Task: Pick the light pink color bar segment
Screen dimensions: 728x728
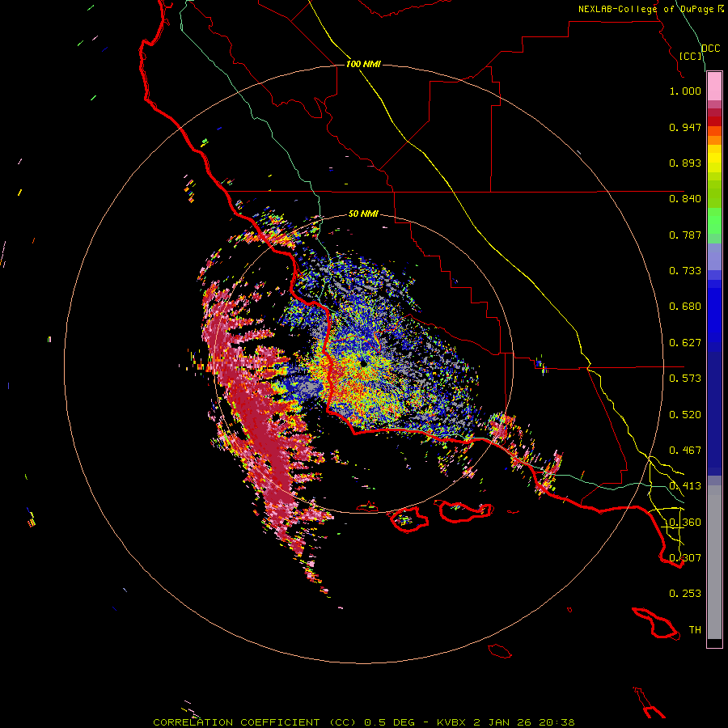Action: click(x=714, y=87)
